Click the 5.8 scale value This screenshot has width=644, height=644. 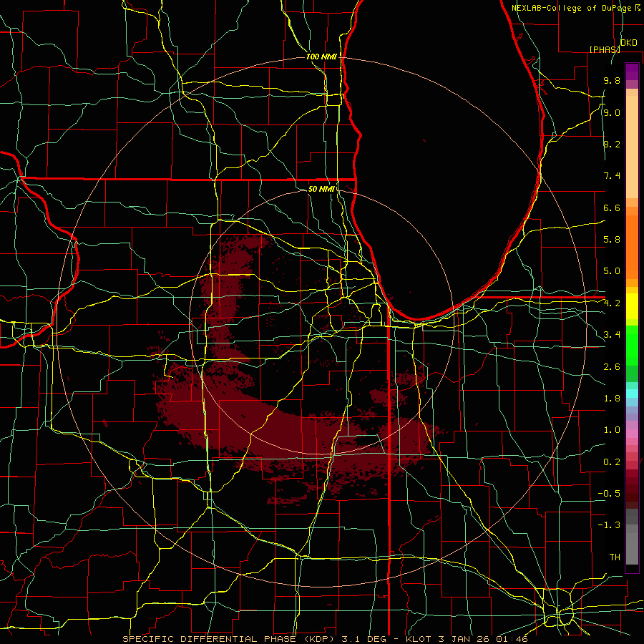click(612, 240)
